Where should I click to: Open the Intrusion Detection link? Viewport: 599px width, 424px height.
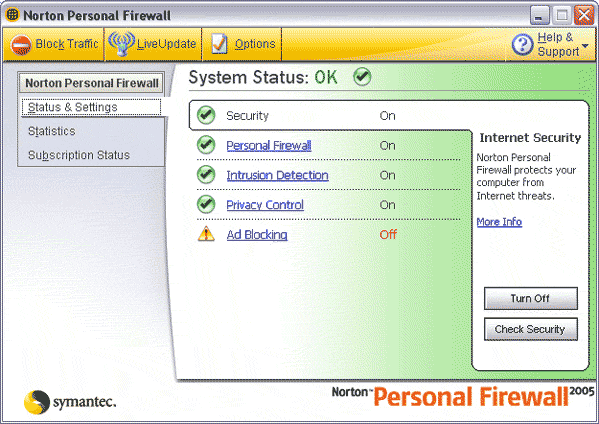click(x=277, y=175)
